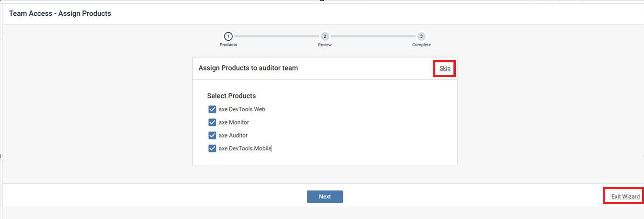
Task: Select the Products step label
Action: click(x=228, y=45)
